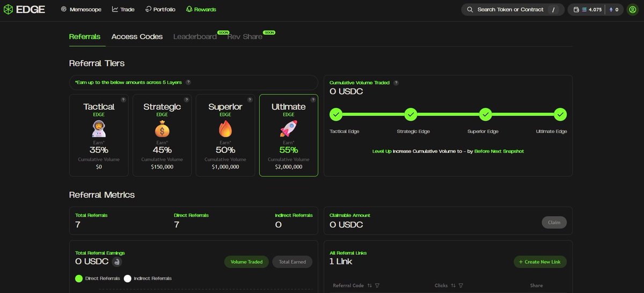644x293 pixels.
Task: Click the Tactical astronaut emoji
Action: coord(99,129)
